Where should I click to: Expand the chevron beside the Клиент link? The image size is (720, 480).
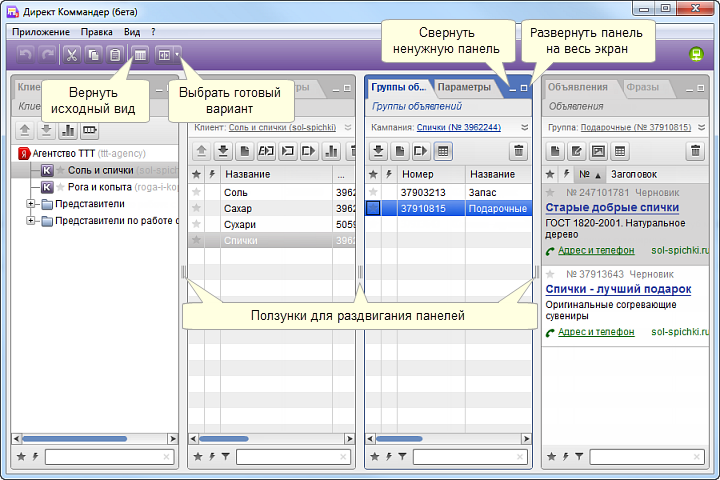(348, 128)
